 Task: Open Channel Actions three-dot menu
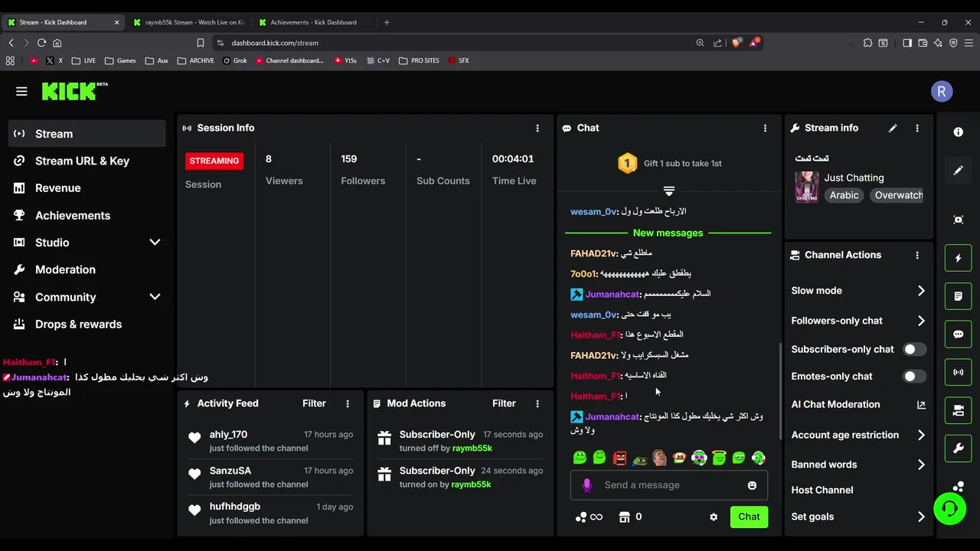coord(917,255)
